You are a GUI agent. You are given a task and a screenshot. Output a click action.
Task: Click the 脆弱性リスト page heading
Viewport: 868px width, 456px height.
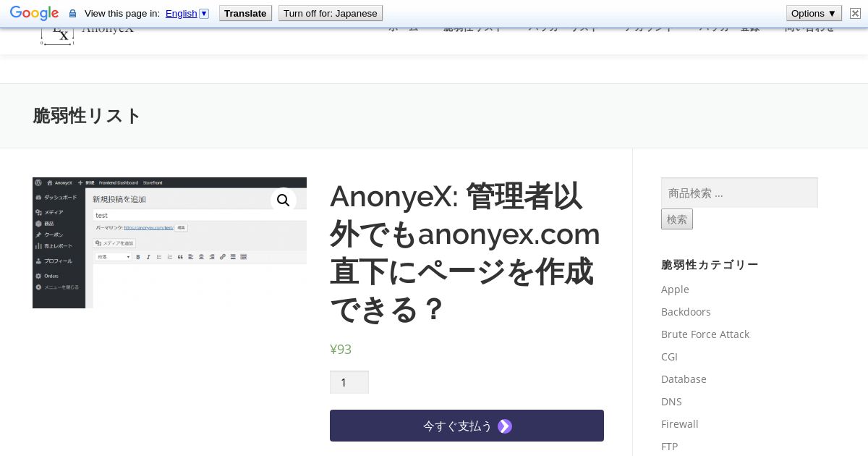tap(87, 116)
